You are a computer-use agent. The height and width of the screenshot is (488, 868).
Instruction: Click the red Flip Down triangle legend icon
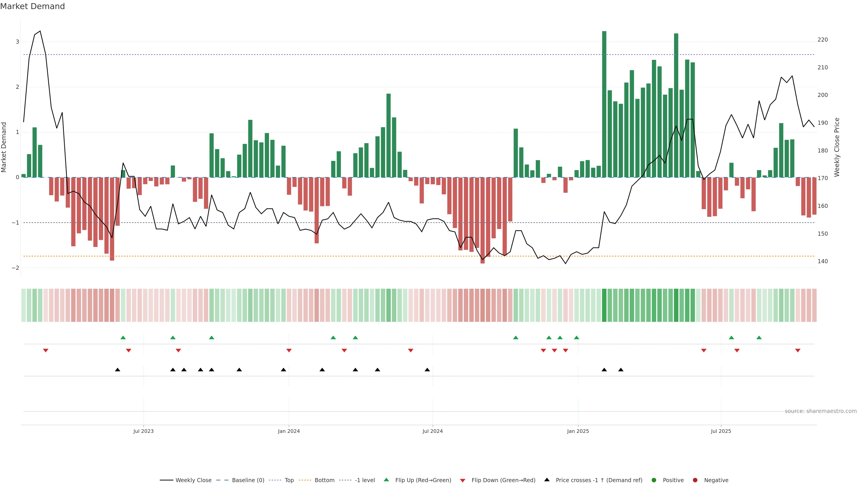(463, 480)
